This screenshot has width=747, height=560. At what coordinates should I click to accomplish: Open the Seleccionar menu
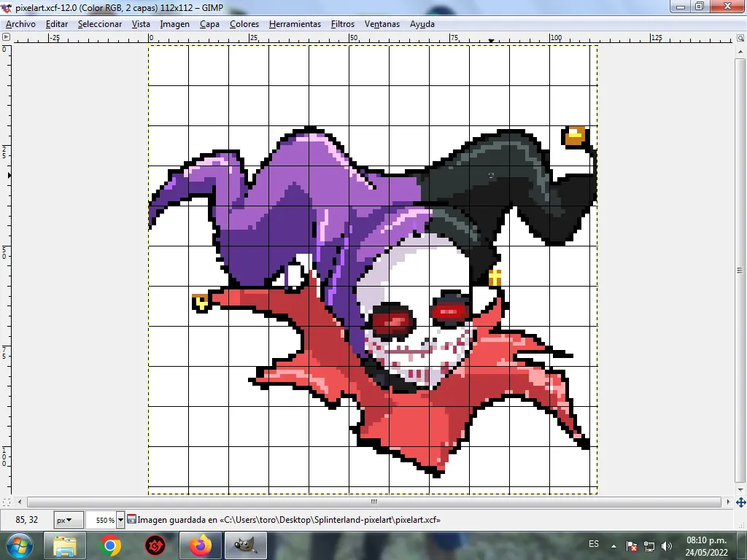pos(99,24)
